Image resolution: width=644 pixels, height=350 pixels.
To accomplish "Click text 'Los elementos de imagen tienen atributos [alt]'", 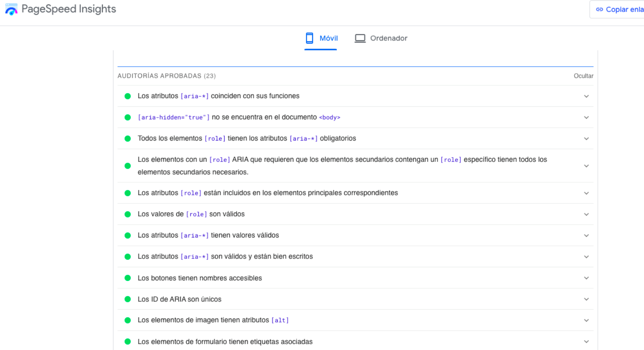I will point(213,320).
